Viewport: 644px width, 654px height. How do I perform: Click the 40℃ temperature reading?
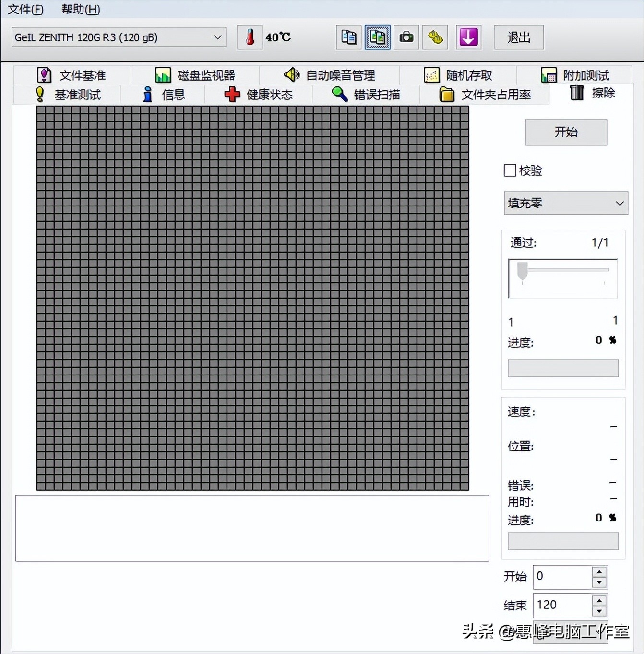(x=278, y=37)
